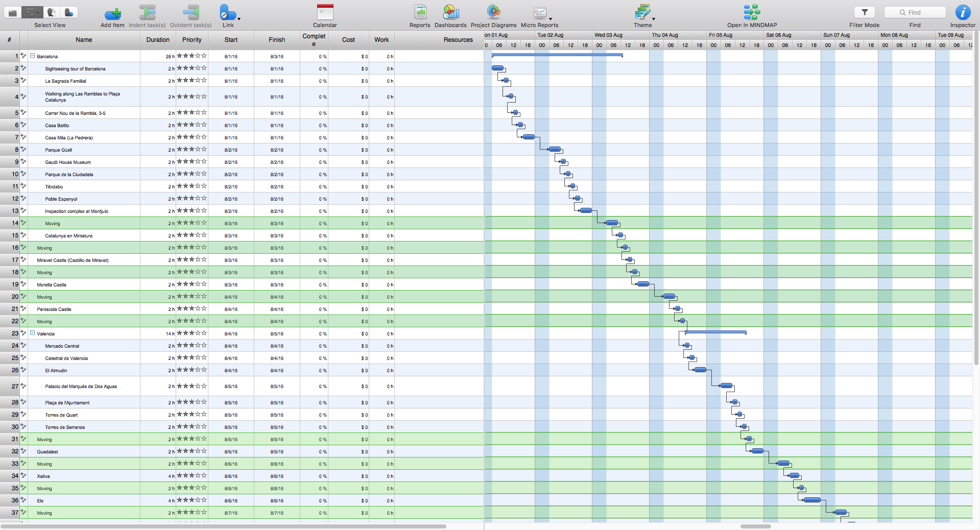Collapse the Valencia task group
Screen dimensions: 980x530
coord(32,333)
